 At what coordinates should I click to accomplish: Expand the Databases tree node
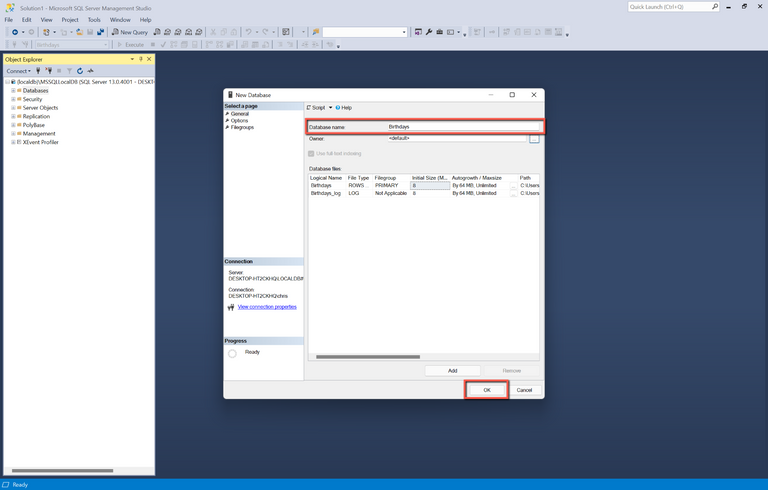pyautogui.click(x=13, y=91)
